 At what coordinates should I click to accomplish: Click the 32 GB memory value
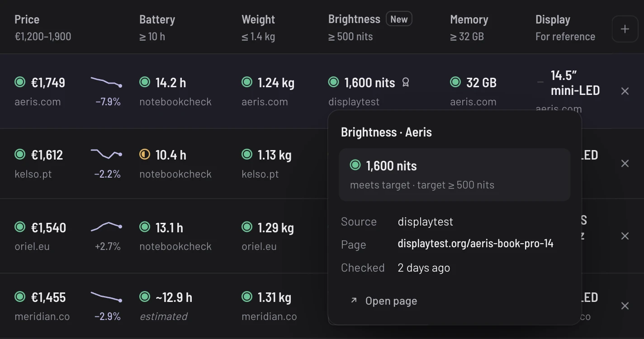pyautogui.click(x=482, y=83)
